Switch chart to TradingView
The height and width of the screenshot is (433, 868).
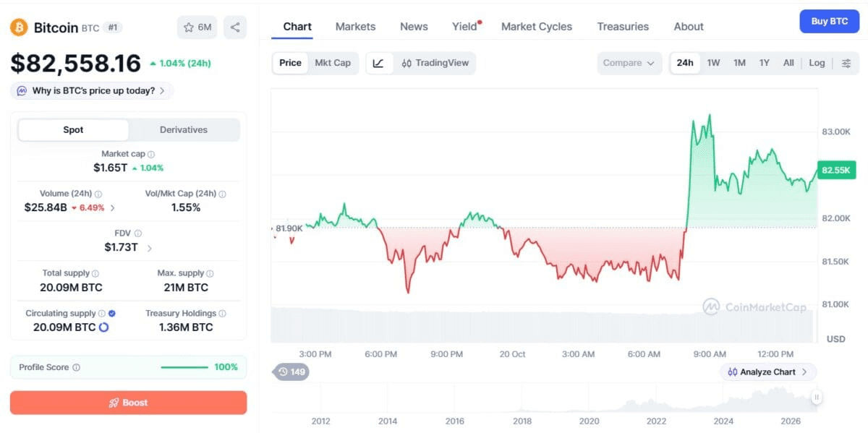point(435,63)
